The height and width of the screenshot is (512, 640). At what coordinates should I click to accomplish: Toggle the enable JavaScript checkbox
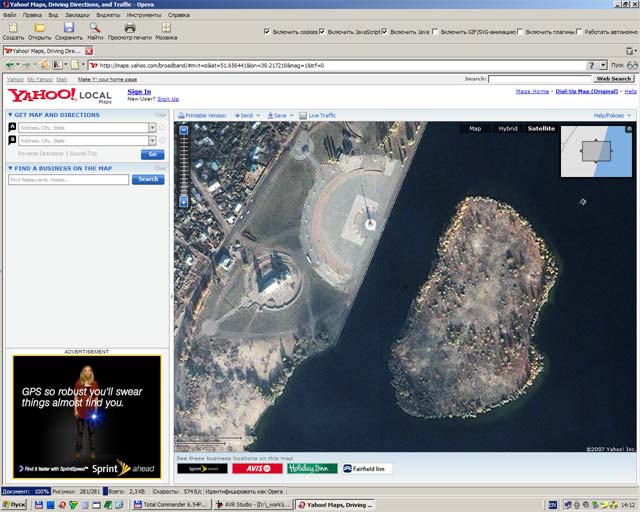(x=323, y=32)
